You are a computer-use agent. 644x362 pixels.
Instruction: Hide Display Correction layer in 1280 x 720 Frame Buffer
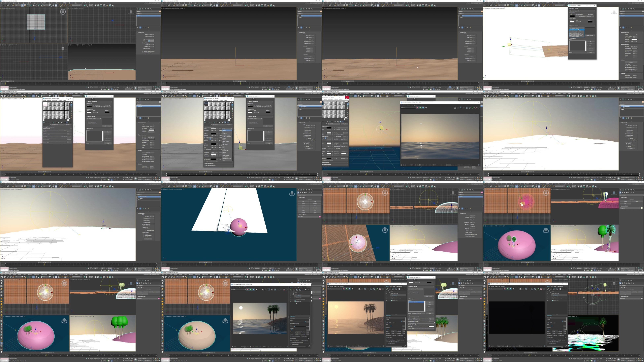291,294
